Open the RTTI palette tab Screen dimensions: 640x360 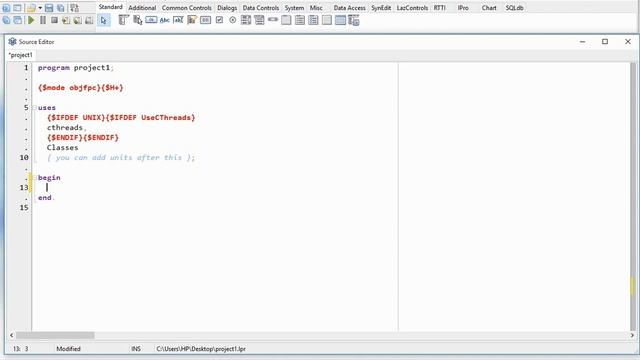click(x=440, y=8)
